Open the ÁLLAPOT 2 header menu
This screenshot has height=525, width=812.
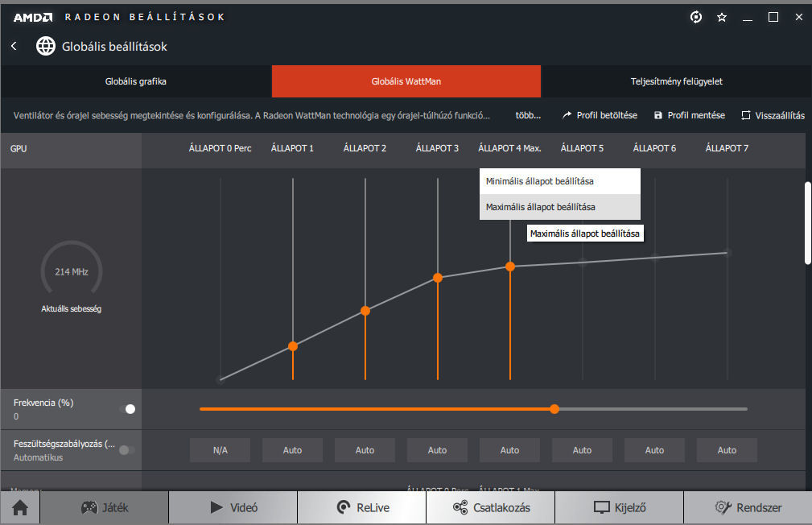coord(365,148)
